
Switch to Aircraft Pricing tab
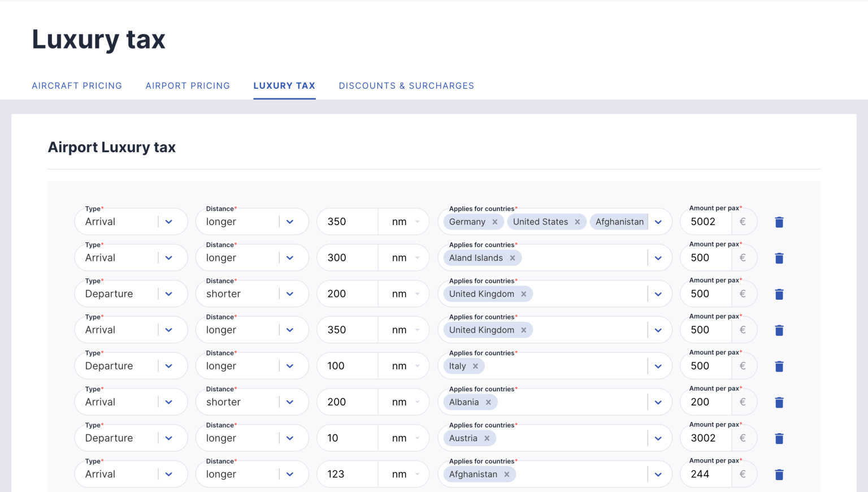click(77, 86)
